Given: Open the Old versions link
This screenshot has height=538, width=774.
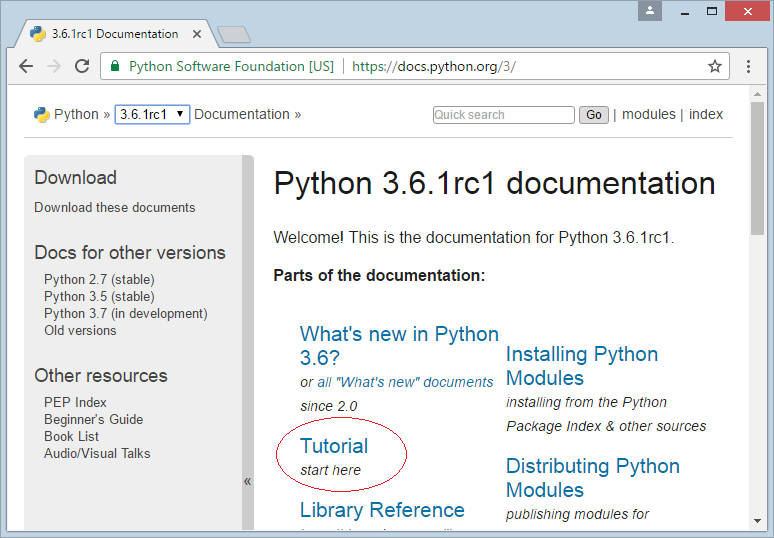Looking at the screenshot, I should pos(80,331).
